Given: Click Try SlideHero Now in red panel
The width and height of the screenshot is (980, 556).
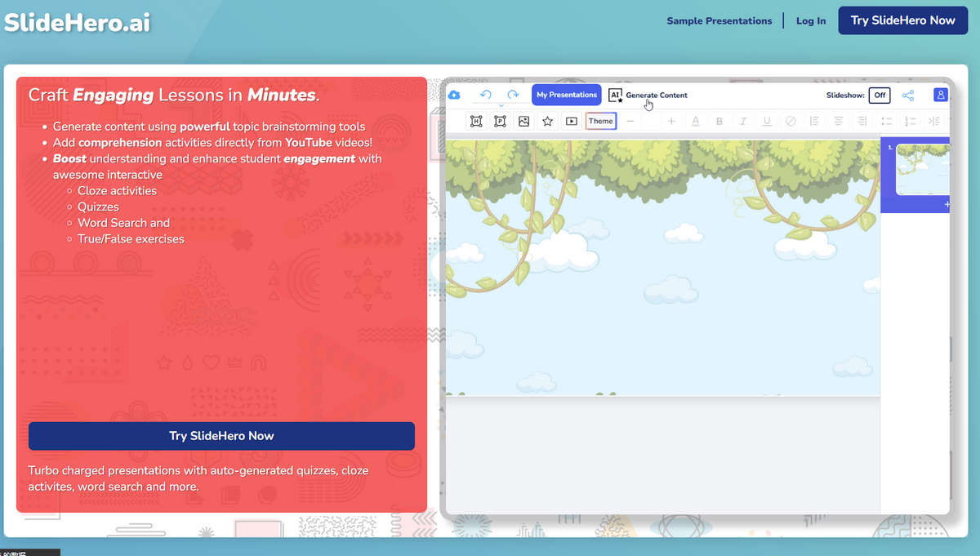Looking at the screenshot, I should (221, 436).
